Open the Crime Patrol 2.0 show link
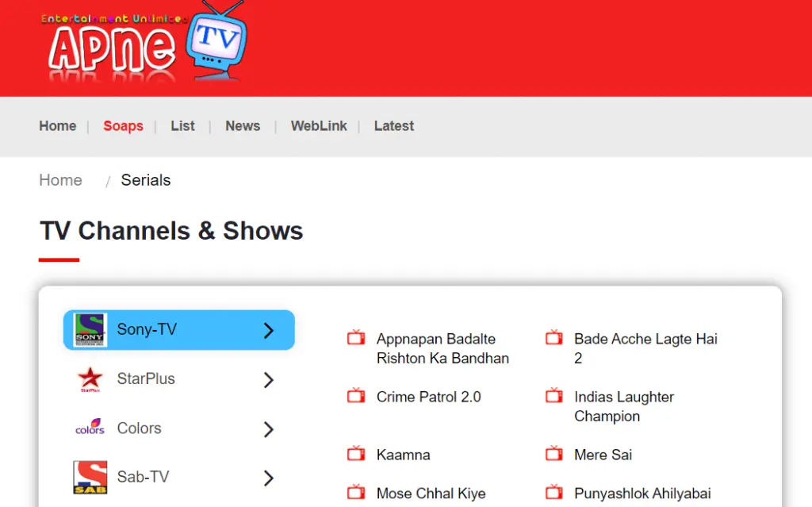This screenshot has width=812, height=507. click(x=429, y=397)
